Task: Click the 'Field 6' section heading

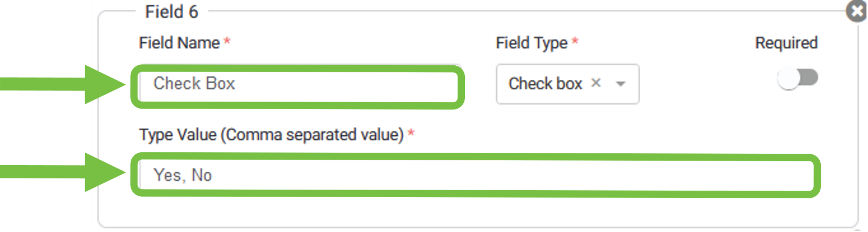Action: coord(171,11)
